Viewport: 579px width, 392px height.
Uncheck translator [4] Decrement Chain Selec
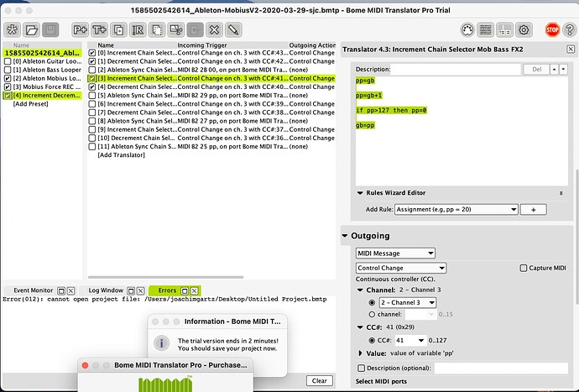pyautogui.click(x=92, y=86)
